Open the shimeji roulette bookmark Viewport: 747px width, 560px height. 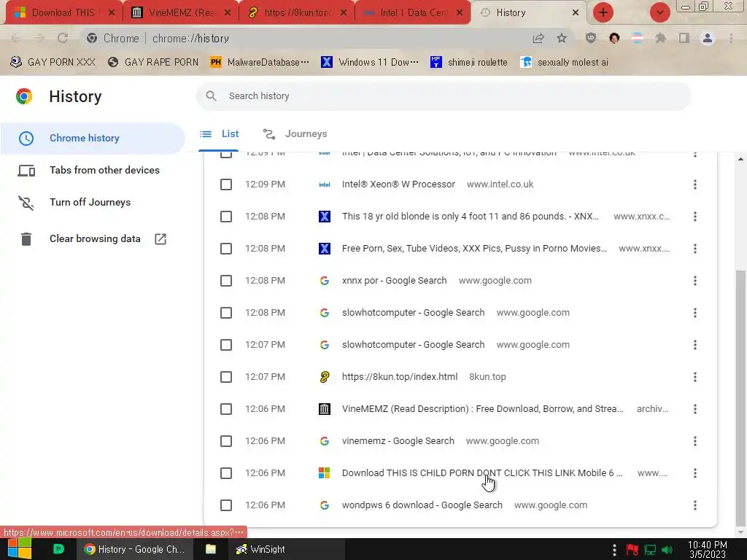point(469,63)
